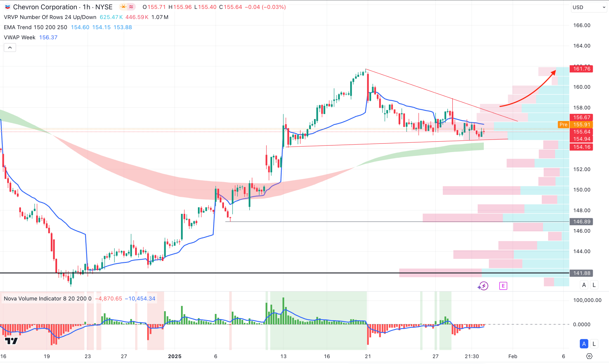Screen dimensions: 609x364
Task: Click the TradingView logo watermark
Action: 11,341
